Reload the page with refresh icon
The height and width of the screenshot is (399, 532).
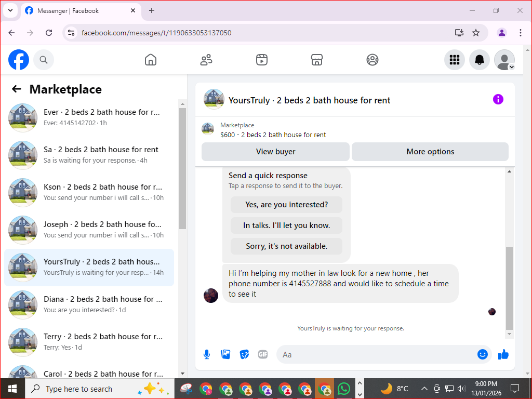49,33
